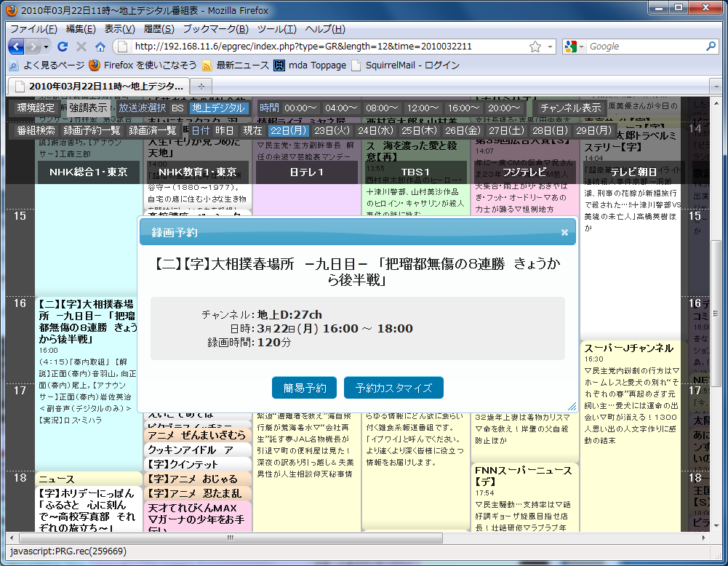The image size is (728, 566).
Task: Click チャンネル表示 button
Action: [571, 108]
